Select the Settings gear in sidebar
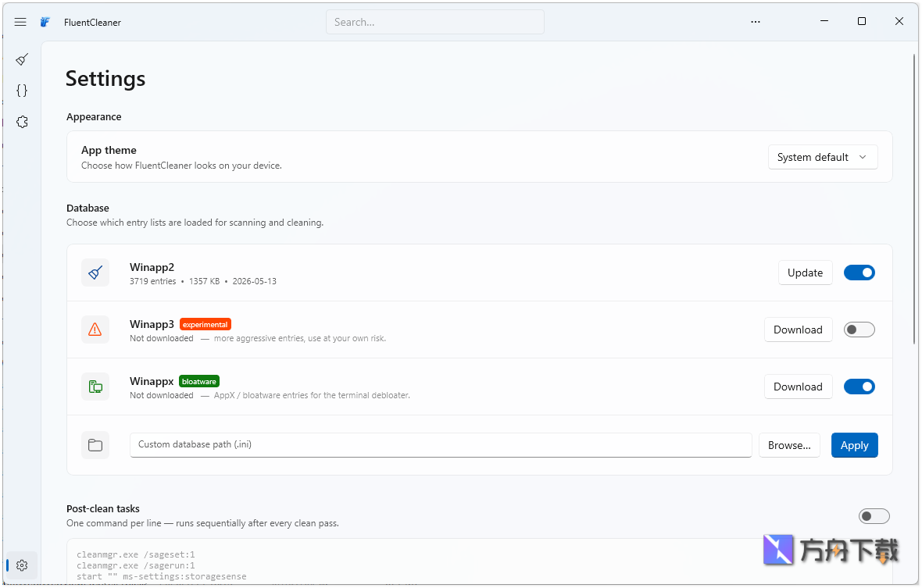Image resolution: width=922 pixels, height=588 pixels. click(x=22, y=565)
